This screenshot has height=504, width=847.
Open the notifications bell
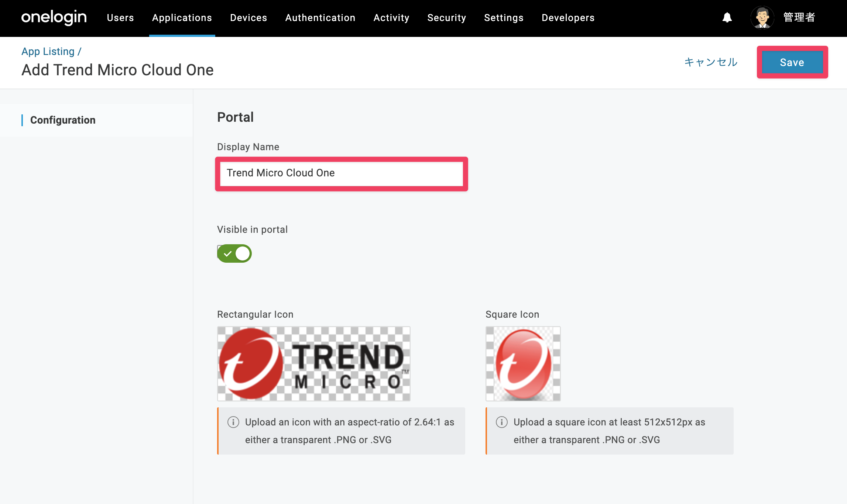pos(727,17)
